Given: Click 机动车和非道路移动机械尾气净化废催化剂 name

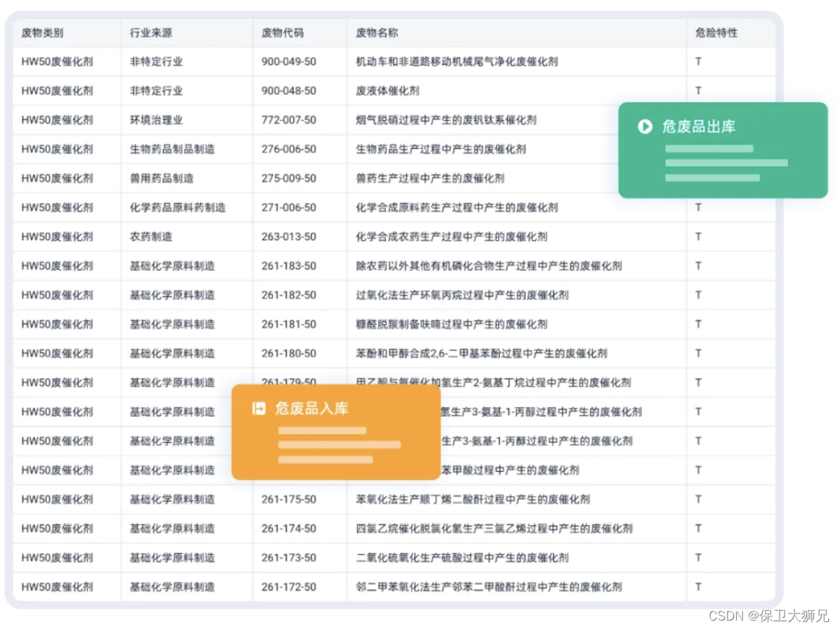Looking at the screenshot, I should pos(457,62).
